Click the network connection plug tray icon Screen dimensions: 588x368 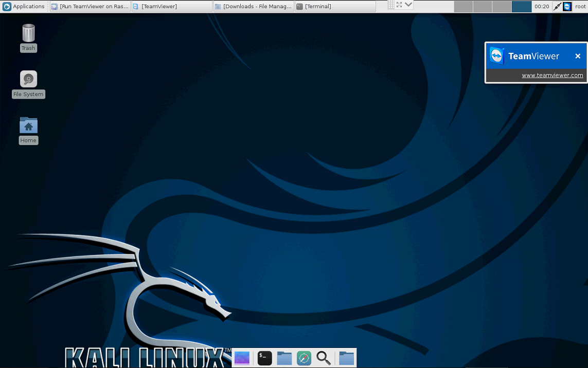[x=557, y=6]
